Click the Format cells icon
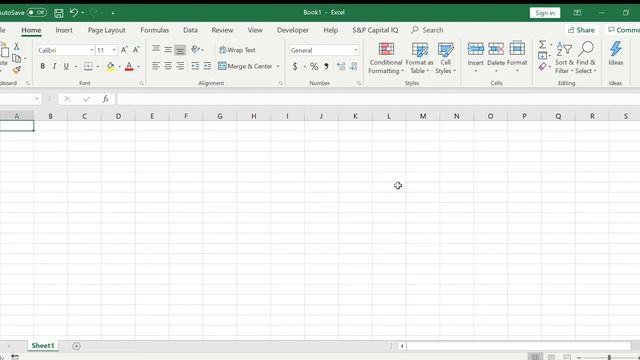This screenshot has width=640, height=360. pyautogui.click(x=517, y=49)
